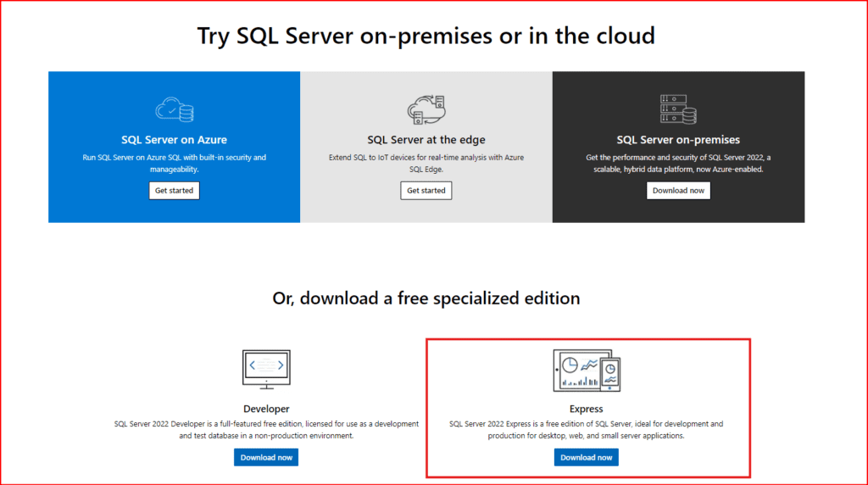Click the 'Try SQL Server on-premises' page title
This screenshot has width=868, height=485.
point(426,36)
